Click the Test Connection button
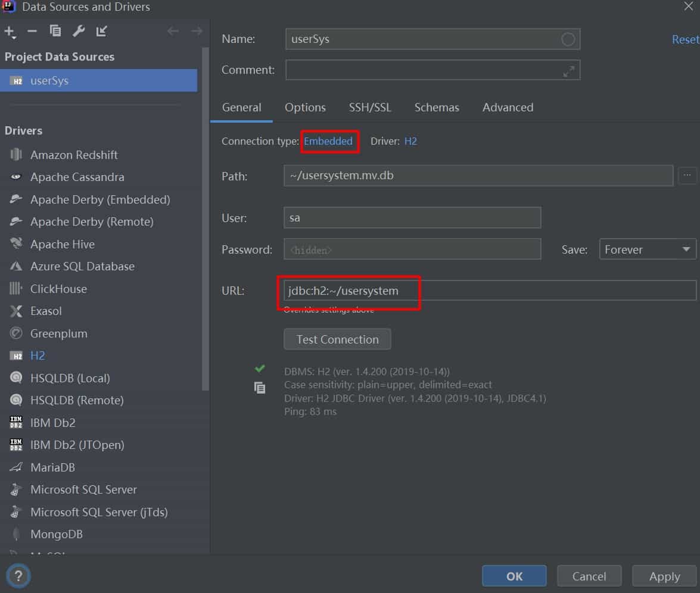 (338, 339)
